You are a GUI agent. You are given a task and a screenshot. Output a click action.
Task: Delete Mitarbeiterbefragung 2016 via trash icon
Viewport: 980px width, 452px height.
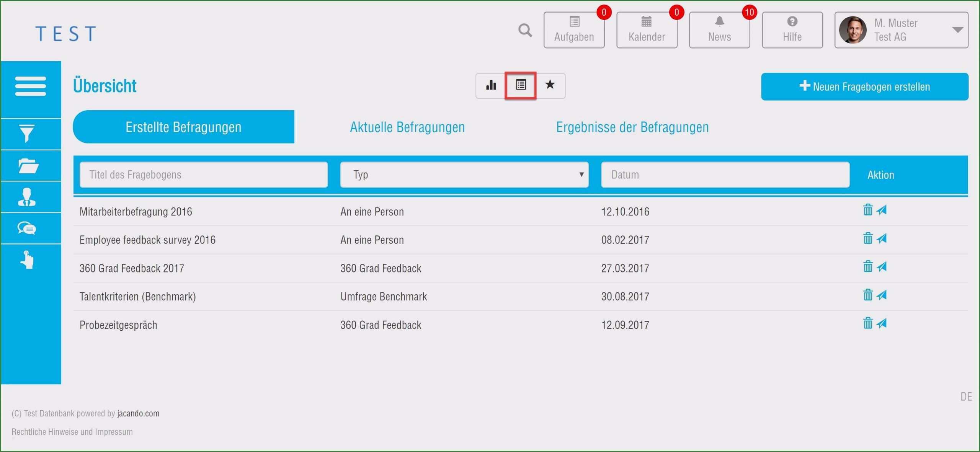click(867, 210)
